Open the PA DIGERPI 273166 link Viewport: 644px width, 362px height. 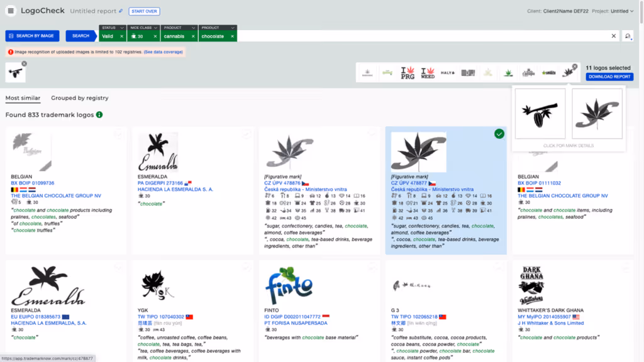(x=160, y=183)
